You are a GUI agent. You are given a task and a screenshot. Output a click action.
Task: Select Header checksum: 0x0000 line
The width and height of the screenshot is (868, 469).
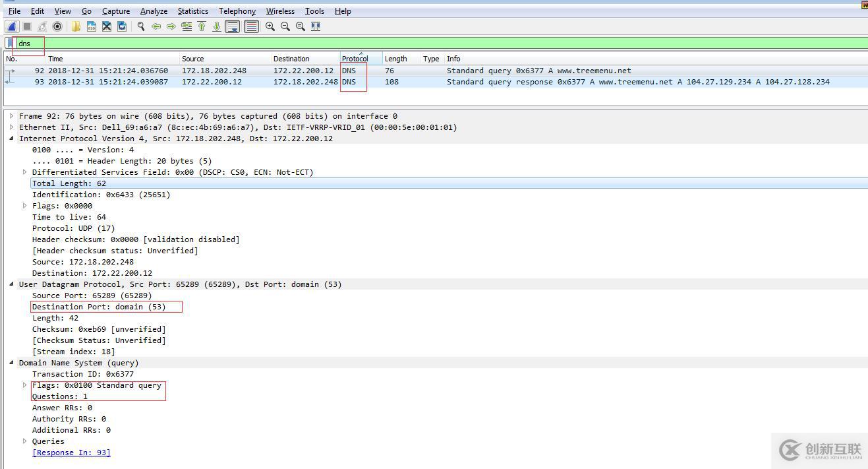pyautogui.click(x=136, y=239)
